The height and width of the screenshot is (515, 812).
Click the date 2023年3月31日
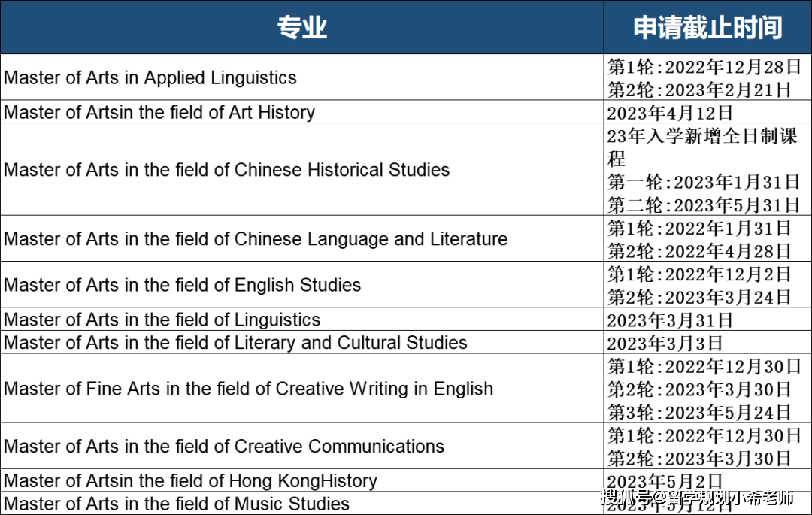click(x=670, y=320)
